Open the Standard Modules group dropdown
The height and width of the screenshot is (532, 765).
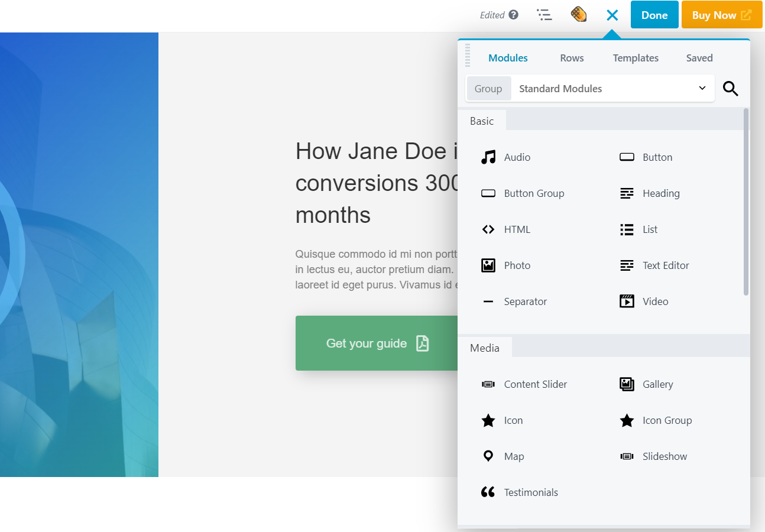pyautogui.click(x=612, y=89)
